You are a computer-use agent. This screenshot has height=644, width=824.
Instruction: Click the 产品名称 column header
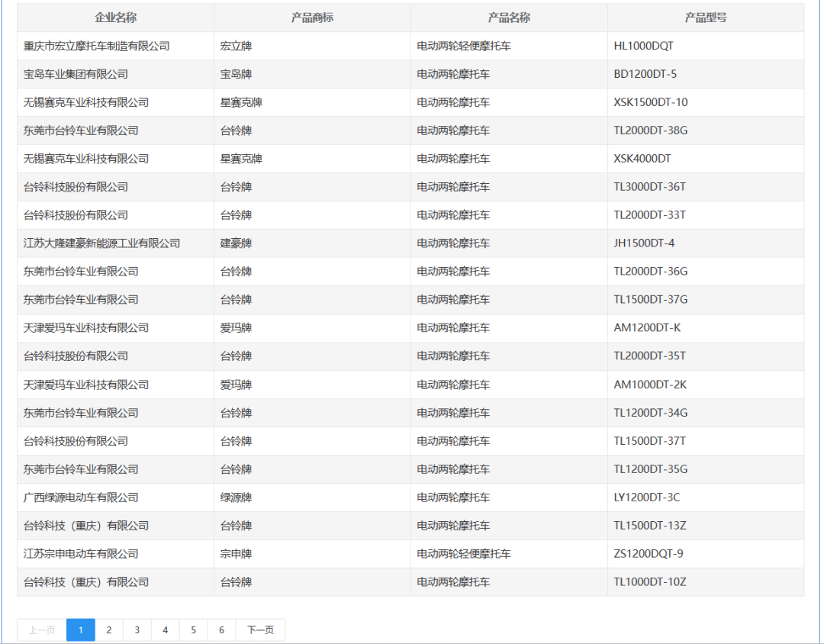pyautogui.click(x=509, y=18)
